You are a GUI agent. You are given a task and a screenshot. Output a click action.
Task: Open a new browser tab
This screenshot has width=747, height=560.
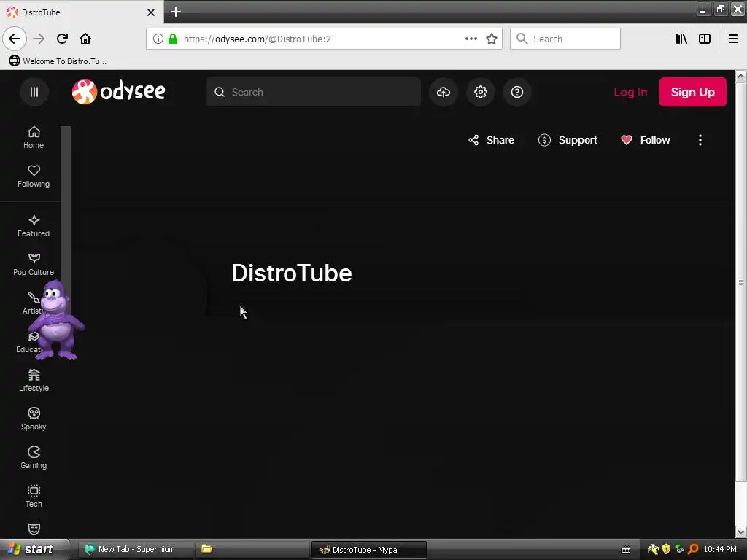coord(176,12)
